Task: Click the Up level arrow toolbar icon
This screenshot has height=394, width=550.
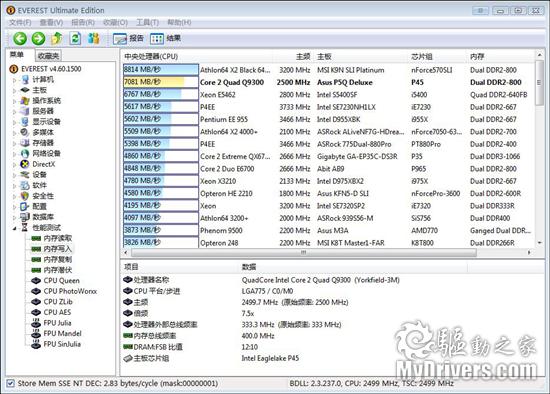Action: coord(57,38)
